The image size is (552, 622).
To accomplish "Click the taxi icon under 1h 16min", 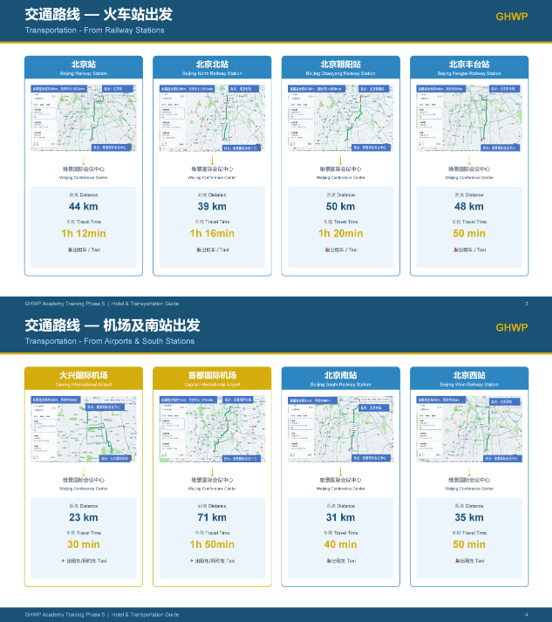I will (x=198, y=250).
